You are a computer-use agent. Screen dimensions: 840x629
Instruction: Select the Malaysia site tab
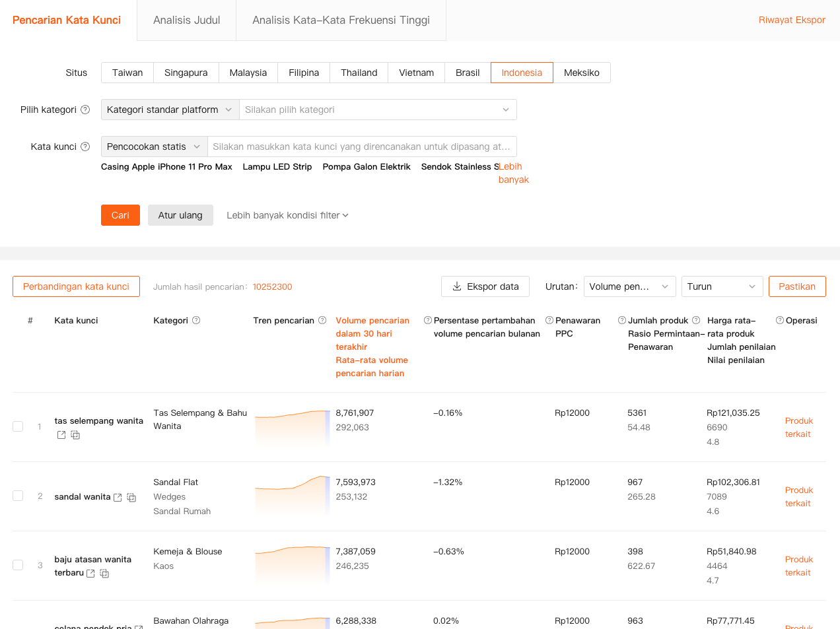[248, 73]
